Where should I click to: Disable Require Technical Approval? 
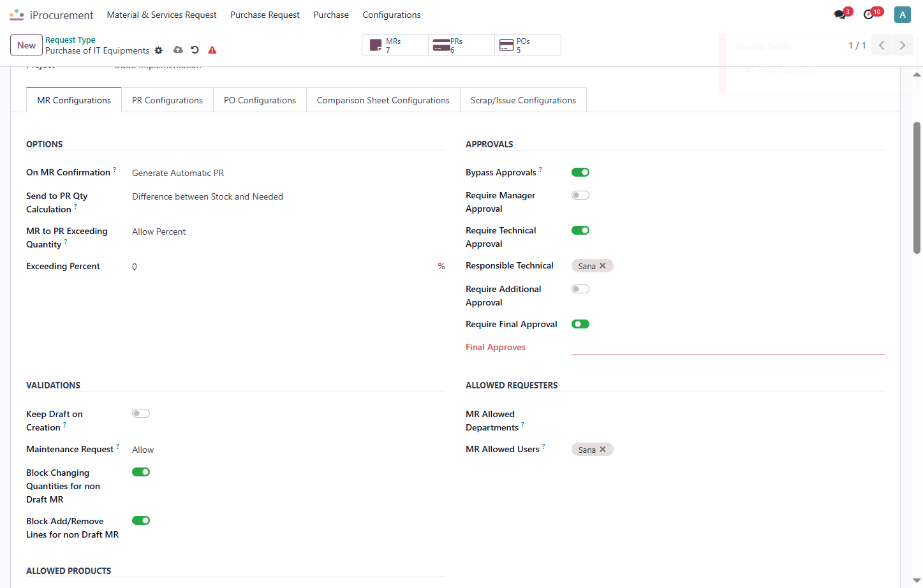(x=580, y=230)
